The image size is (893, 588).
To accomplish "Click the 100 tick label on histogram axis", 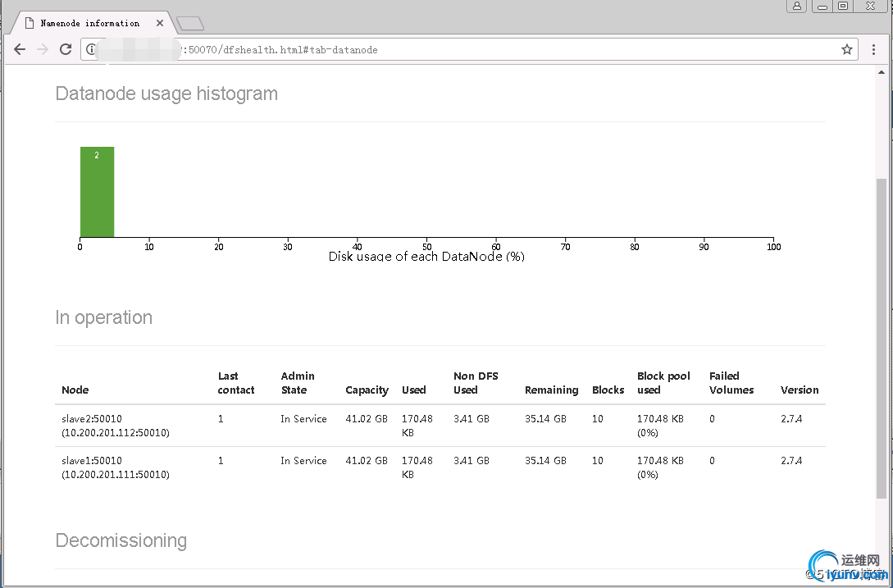I will point(773,247).
